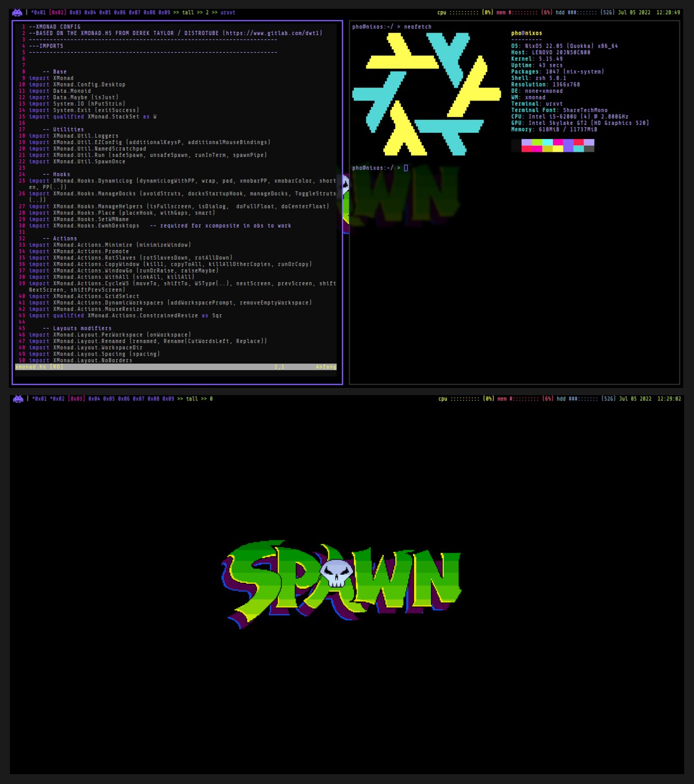Switch to workspace *0x01 in upper xmobar
The height and width of the screenshot is (784, 694).
(x=38, y=12)
